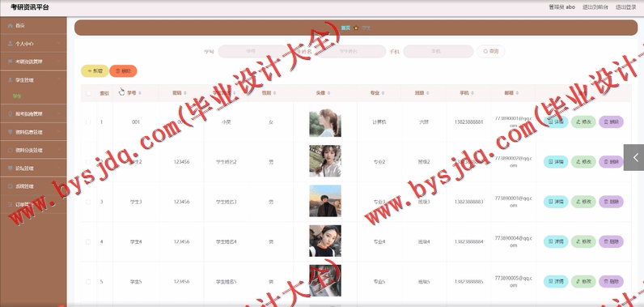Click yellow 新增 add button

click(95, 71)
